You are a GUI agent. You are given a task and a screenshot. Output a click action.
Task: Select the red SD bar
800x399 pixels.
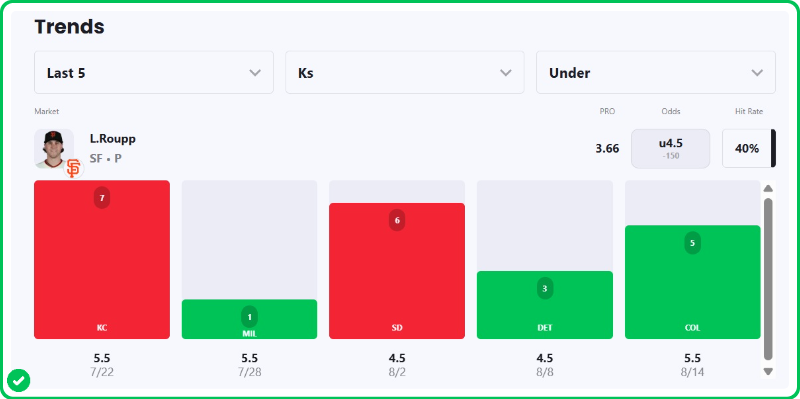[397, 271]
